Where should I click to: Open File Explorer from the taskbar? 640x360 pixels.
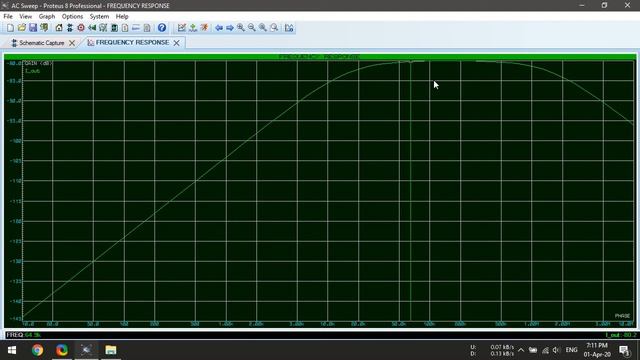[111, 350]
